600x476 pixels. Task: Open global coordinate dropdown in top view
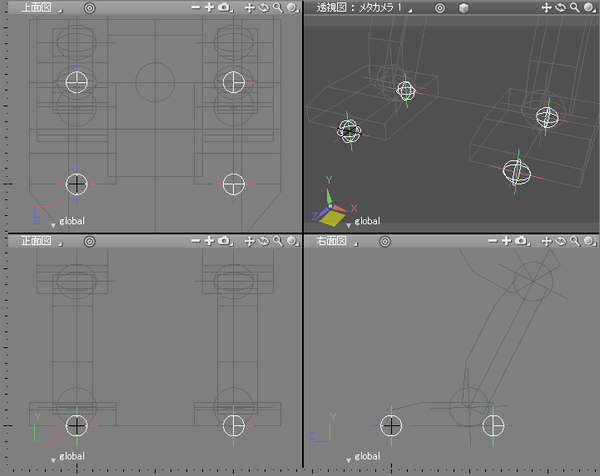click(68, 221)
